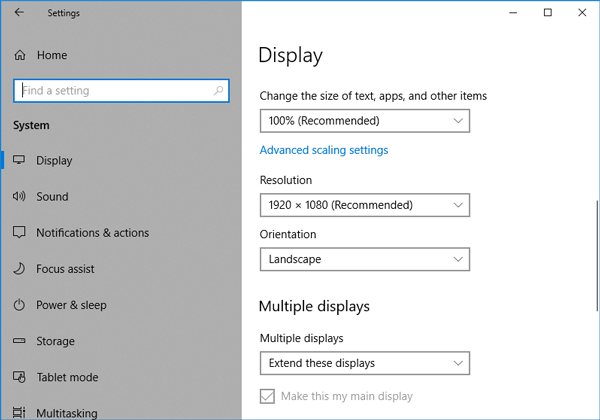Click in the Find a setting box
The height and width of the screenshot is (420, 600).
click(x=110, y=90)
